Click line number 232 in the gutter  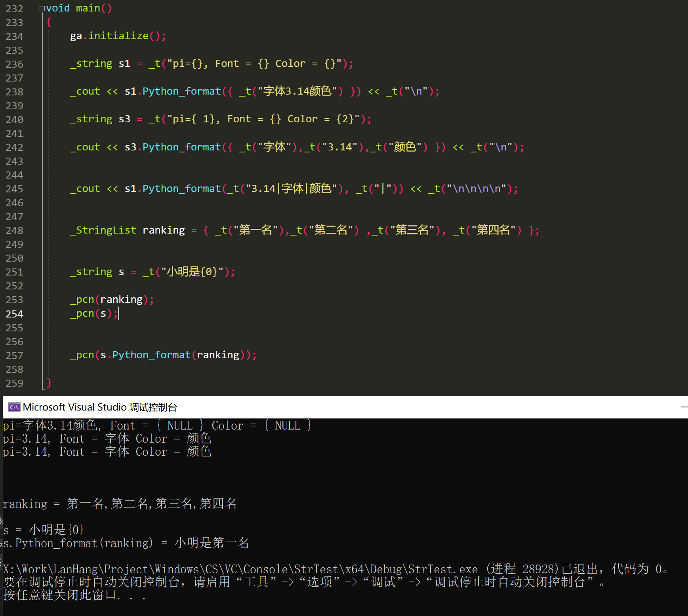[14, 9]
